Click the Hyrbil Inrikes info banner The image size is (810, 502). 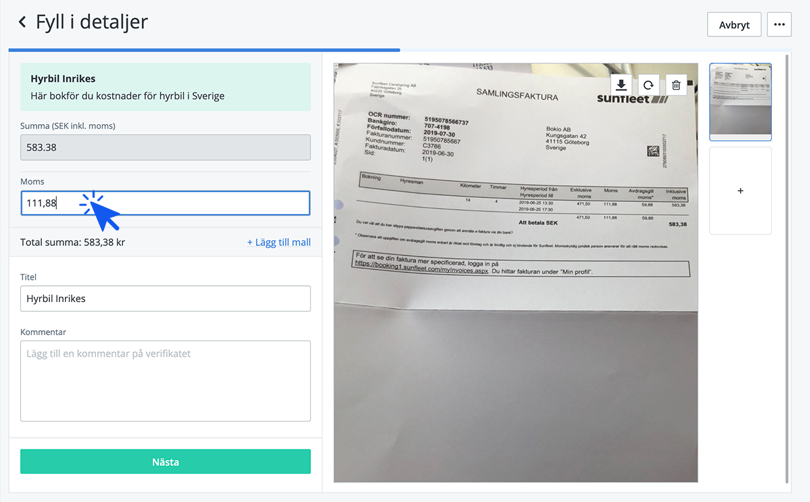pyautogui.click(x=165, y=87)
